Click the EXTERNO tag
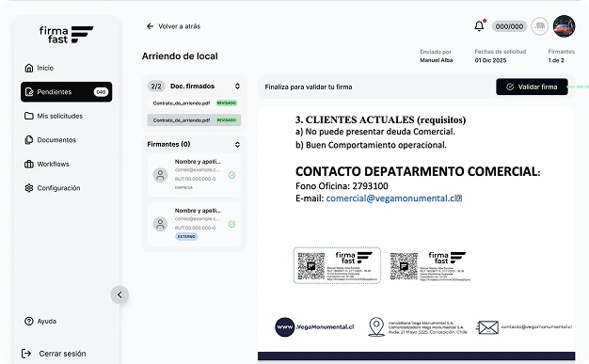Screen dimensions: 589x364 (x=186, y=237)
